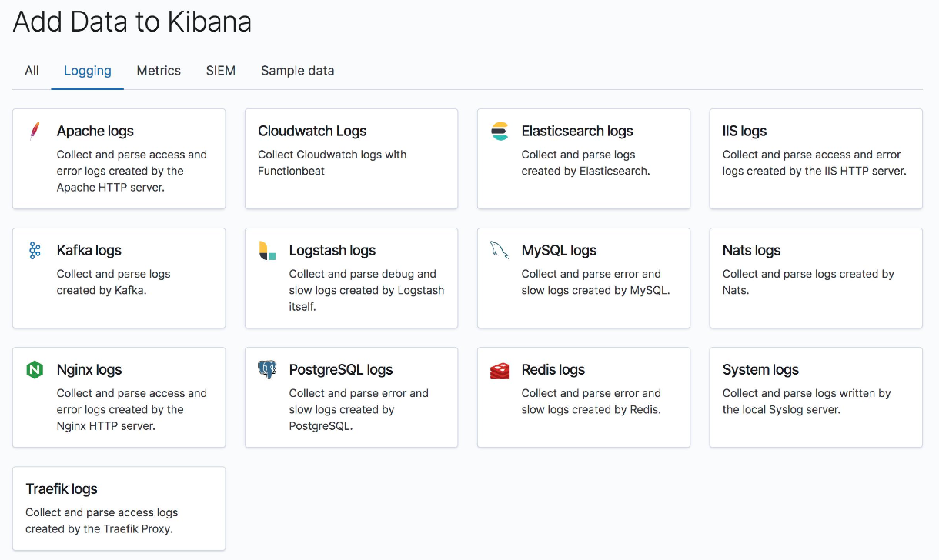Open the Metrics tab
939x560 pixels.
159,71
